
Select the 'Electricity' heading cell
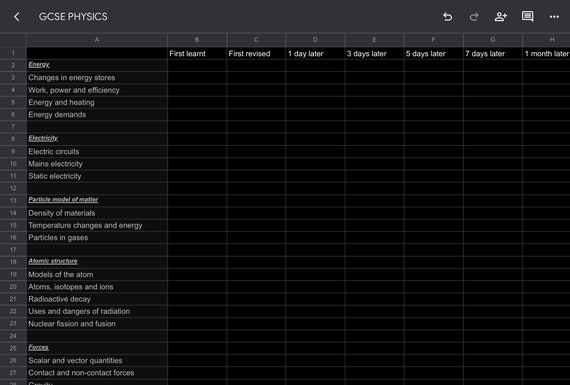click(97, 139)
